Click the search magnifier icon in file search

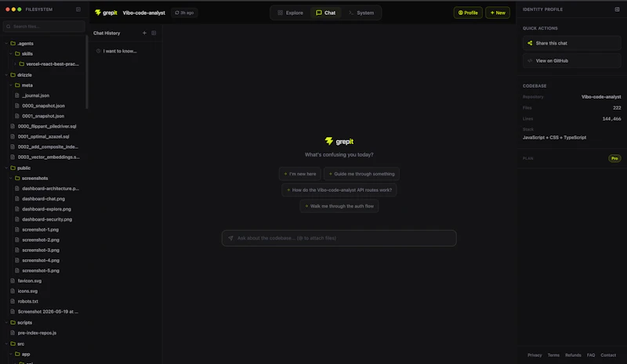(x=9, y=27)
